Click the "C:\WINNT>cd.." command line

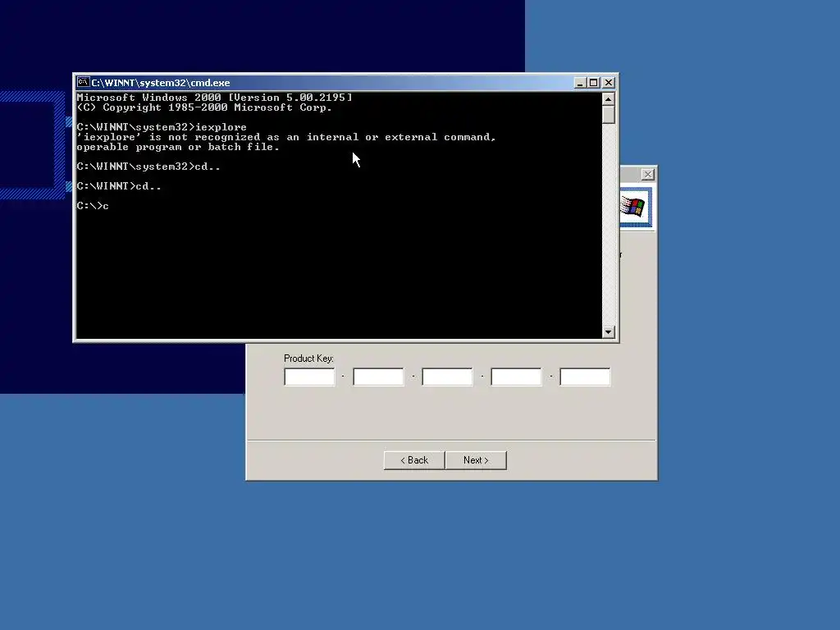point(119,186)
